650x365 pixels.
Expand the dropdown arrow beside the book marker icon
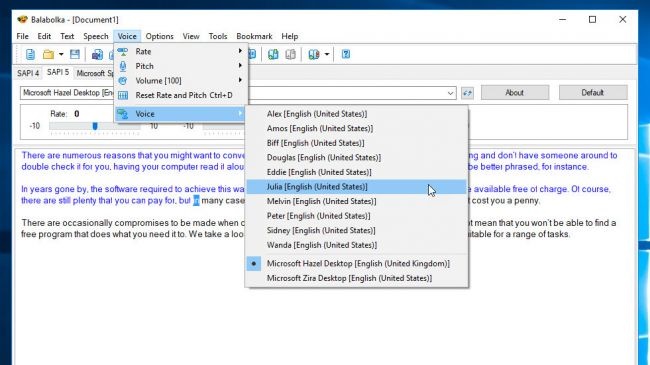(x=327, y=54)
